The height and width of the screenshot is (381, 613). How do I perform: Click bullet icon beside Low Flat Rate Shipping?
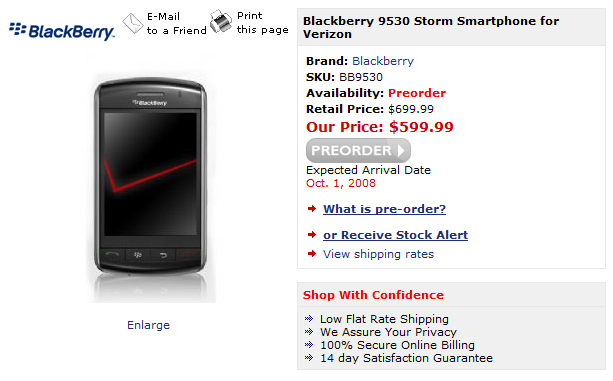(309, 319)
